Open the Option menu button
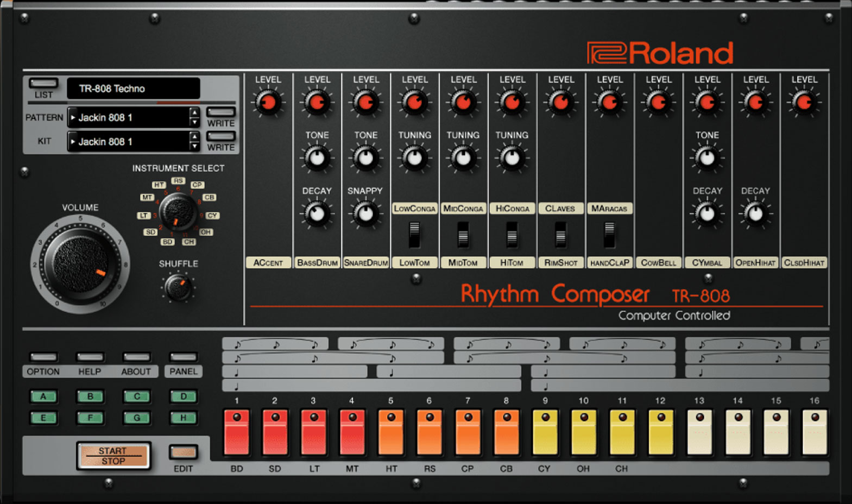This screenshot has height=504, width=852. [43, 357]
